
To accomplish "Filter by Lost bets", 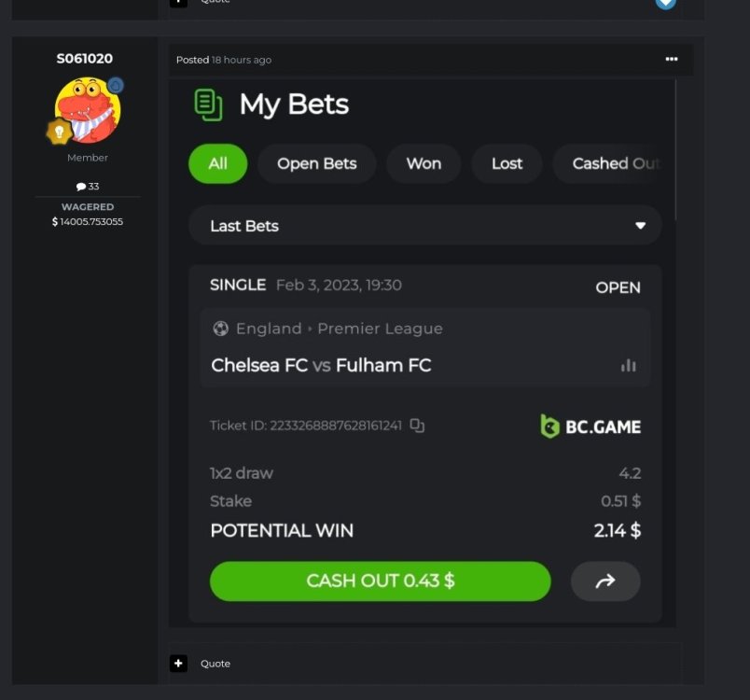I will click(507, 163).
